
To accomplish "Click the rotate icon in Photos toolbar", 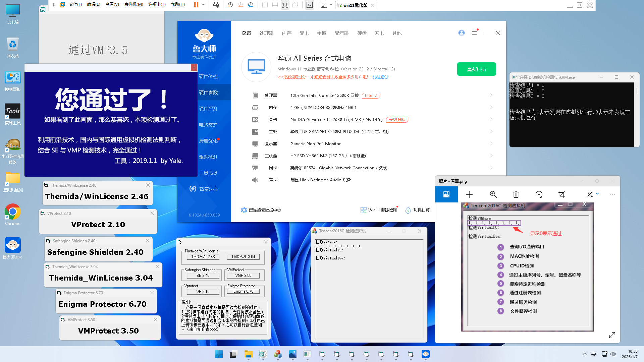I will [539, 194].
